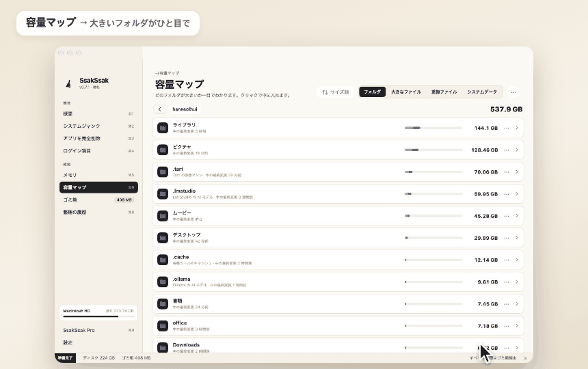This screenshot has height=369, width=588.
Task: Open the three-dot menu on the .tart row
Action: (x=507, y=172)
